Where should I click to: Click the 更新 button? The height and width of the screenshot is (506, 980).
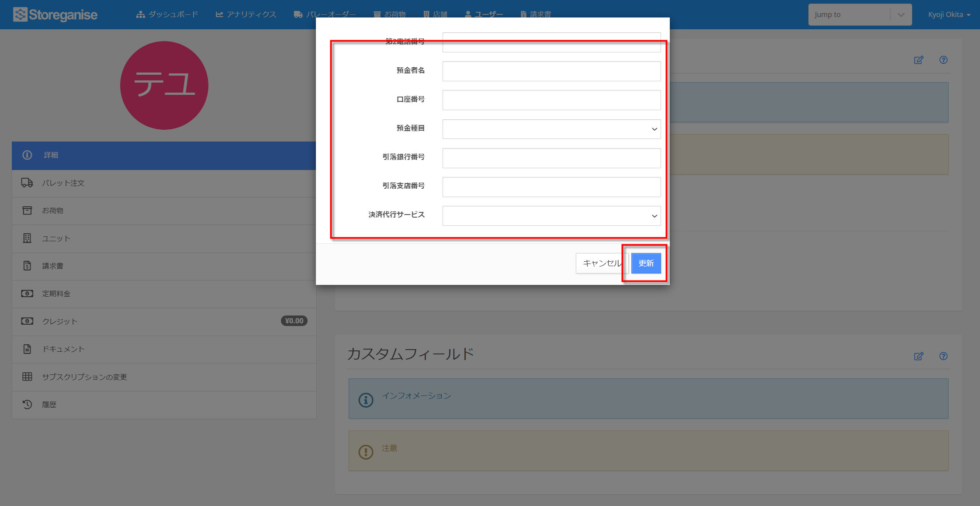pyautogui.click(x=646, y=263)
